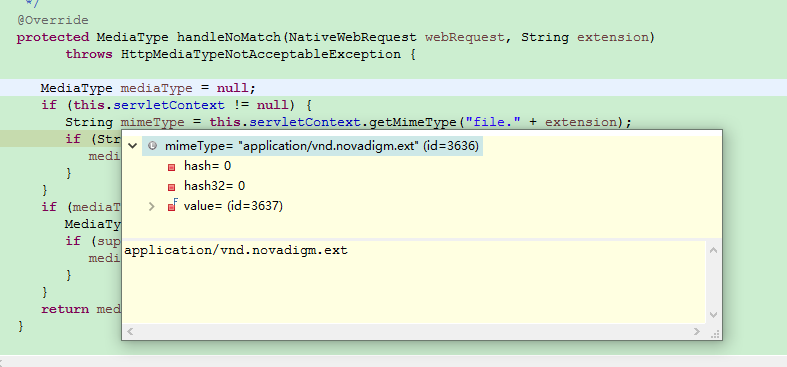Viewport: 787px width, 367px height.
Task: Select the hash32= 0 field row
Action: coord(214,186)
